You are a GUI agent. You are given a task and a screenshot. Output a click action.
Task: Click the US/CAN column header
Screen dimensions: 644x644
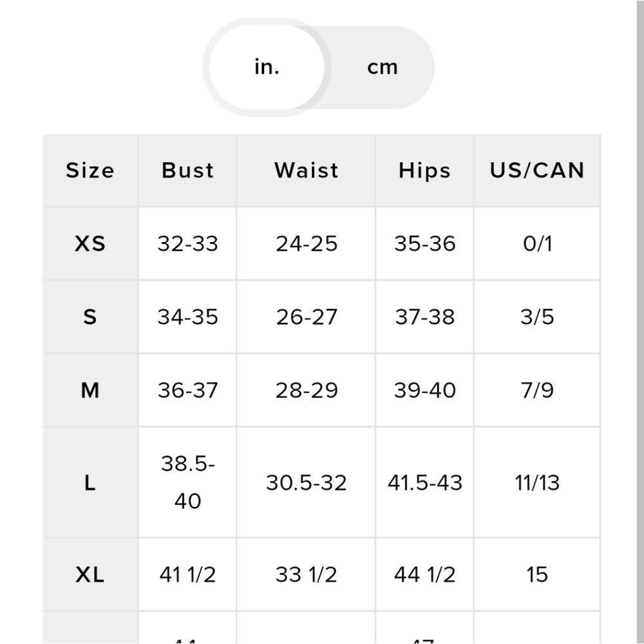(536, 171)
